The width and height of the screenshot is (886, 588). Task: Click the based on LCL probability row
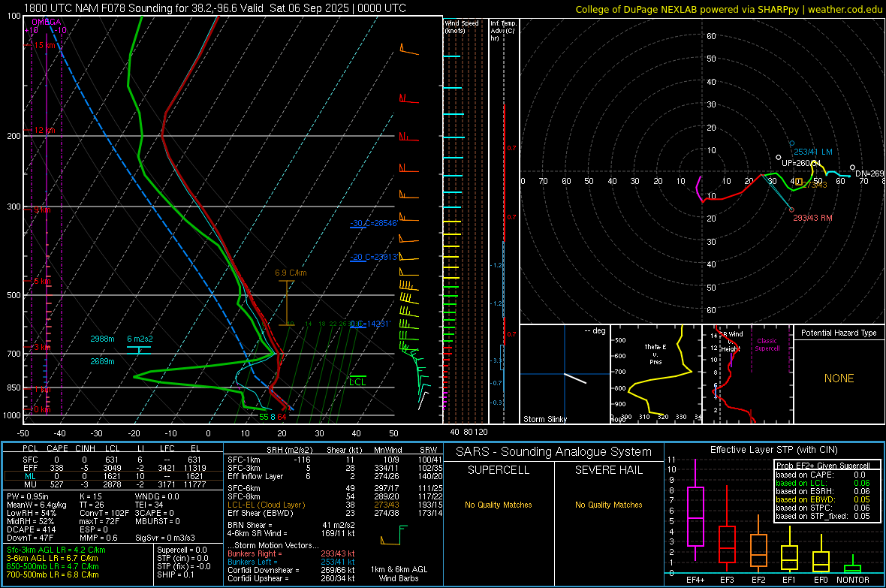pos(823,483)
